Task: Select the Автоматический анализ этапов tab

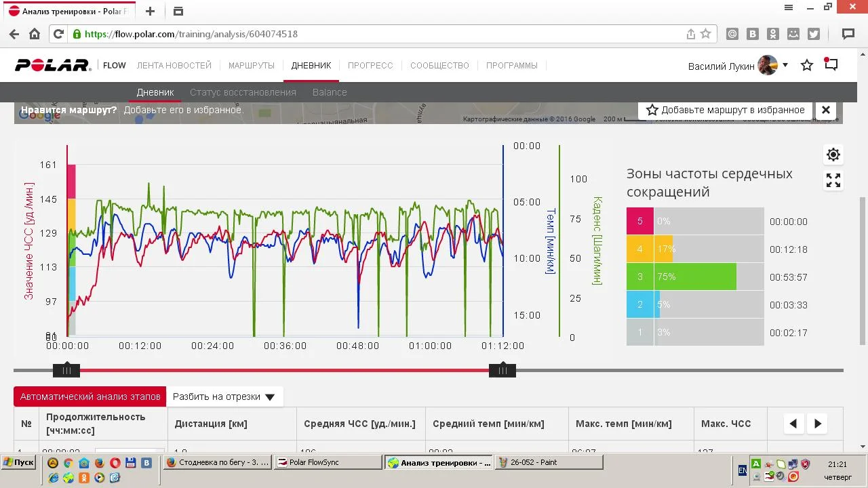Action: [90, 396]
